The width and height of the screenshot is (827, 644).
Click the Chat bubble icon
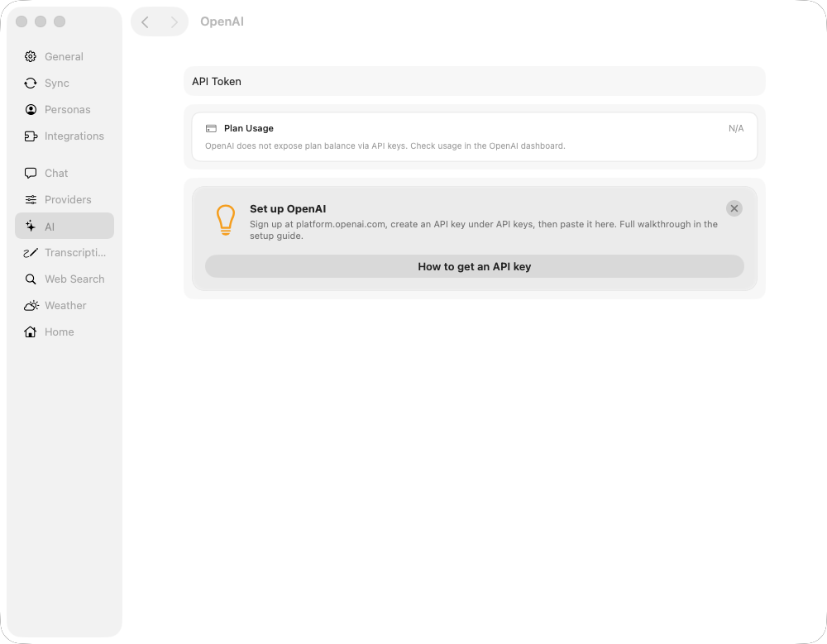pos(31,173)
